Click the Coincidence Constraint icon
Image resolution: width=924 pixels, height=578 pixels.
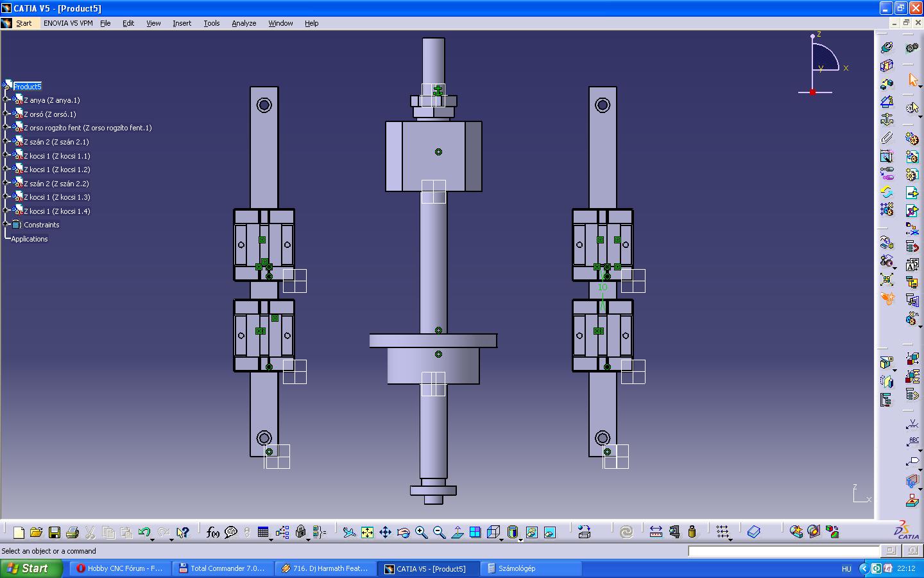coord(887,48)
